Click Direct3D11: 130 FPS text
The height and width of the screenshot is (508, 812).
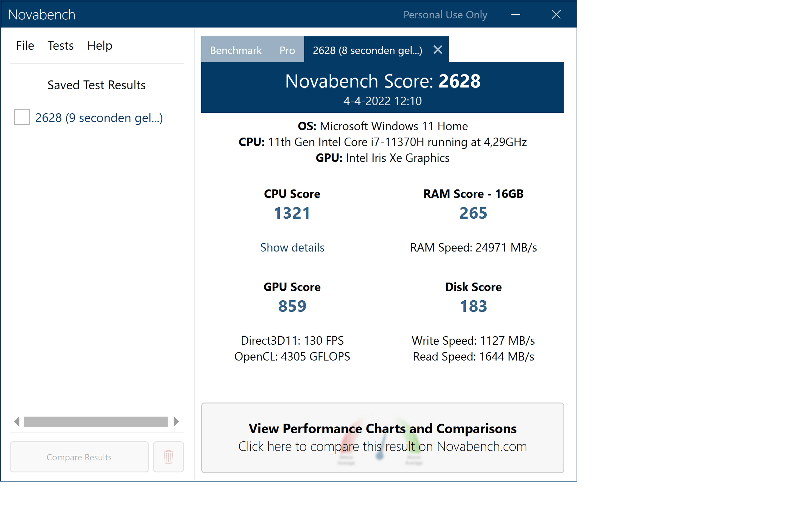click(x=292, y=340)
